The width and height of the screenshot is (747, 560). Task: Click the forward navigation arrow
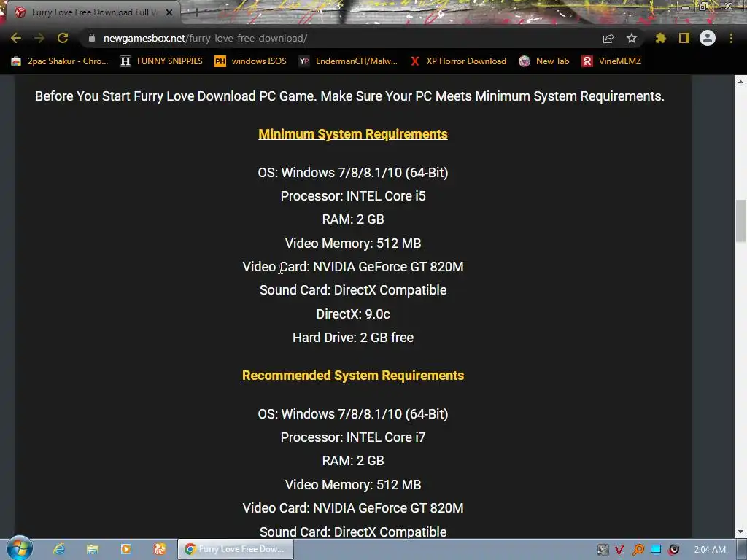[x=39, y=38]
